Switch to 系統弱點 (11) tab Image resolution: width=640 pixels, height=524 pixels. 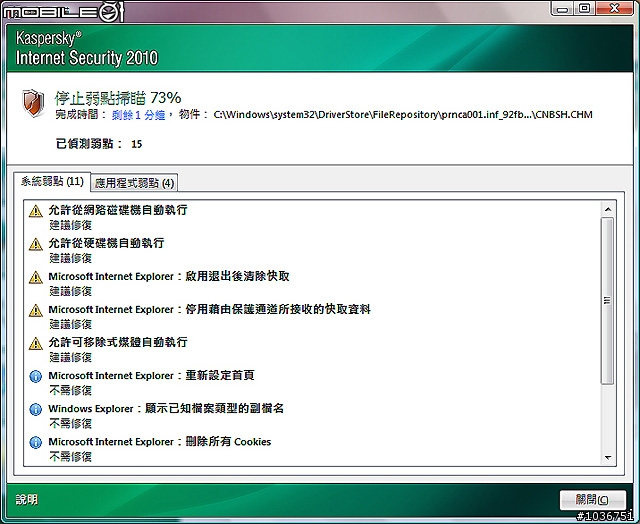click(x=52, y=181)
